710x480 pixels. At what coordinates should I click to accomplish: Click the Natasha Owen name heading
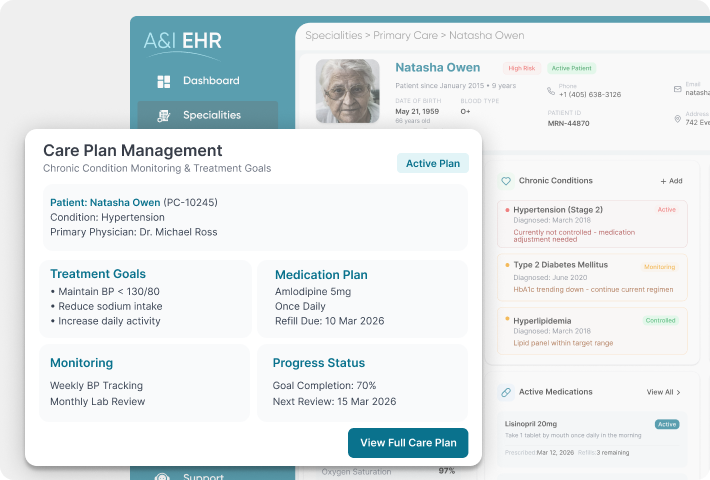[x=437, y=67]
